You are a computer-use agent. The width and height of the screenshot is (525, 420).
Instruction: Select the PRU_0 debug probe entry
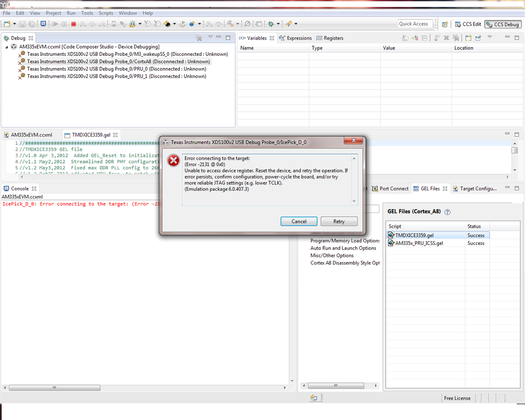(x=112, y=69)
